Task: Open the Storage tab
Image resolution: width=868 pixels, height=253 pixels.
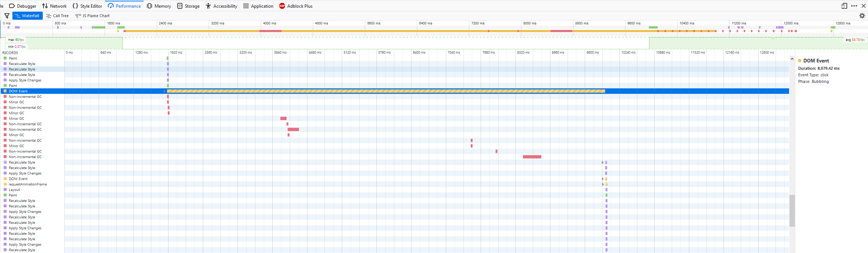Action: (x=188, y=6)
